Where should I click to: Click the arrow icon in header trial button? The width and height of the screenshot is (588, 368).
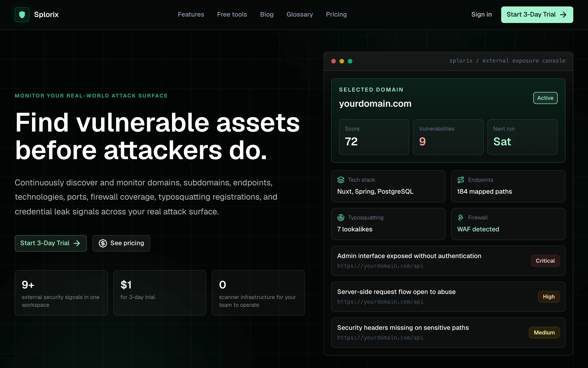(563, 15)
